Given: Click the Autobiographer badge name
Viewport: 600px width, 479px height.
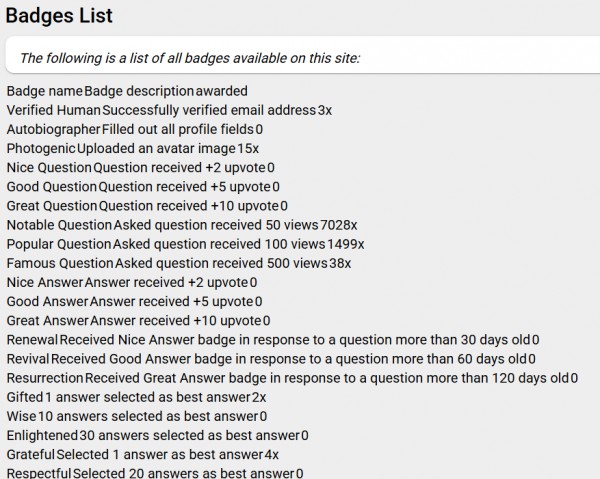Looking at the screenshot, I should point(53,129).
